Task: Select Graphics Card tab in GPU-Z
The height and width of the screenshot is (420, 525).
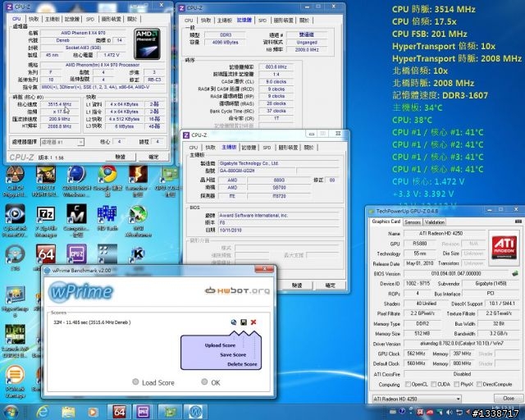Action: click(386, 221)
